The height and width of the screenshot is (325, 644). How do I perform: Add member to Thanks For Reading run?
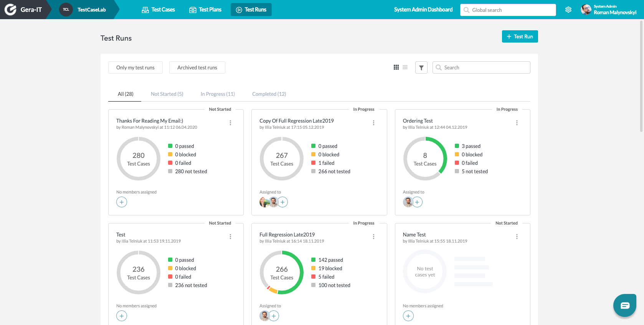coord(122,202)
